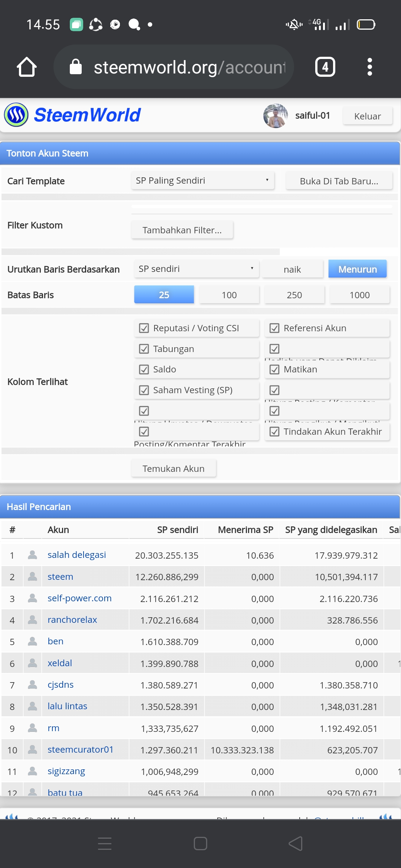Set row limit to 100

[x=229, y=295]
